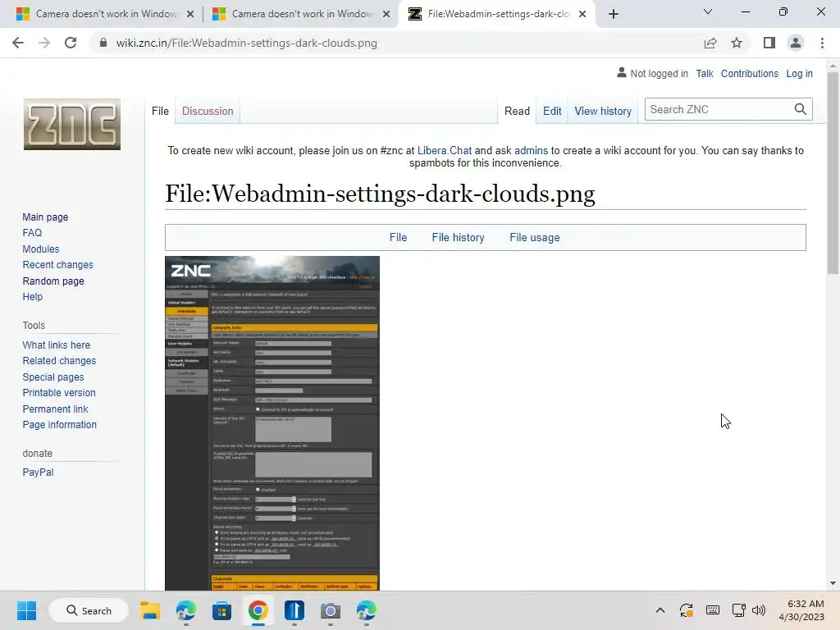Image resolution: width=840 pixels, height=630 pixels.
Task: Open the FAQ sidebar link
Action: click(32, 232)
